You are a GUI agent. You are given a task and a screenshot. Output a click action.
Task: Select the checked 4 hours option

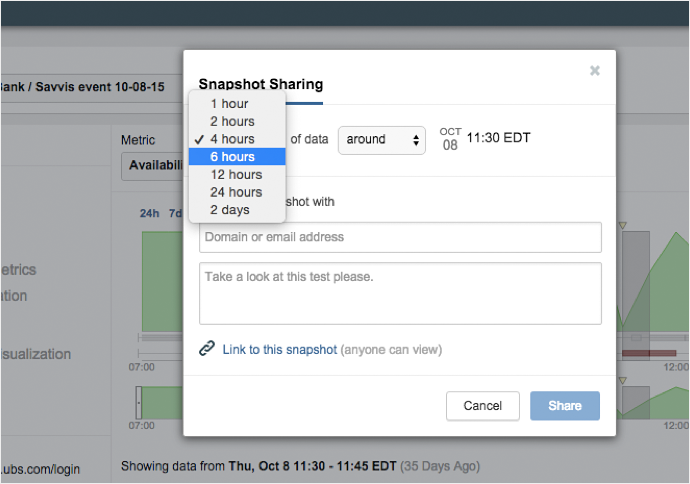click(x=232, y=139)
